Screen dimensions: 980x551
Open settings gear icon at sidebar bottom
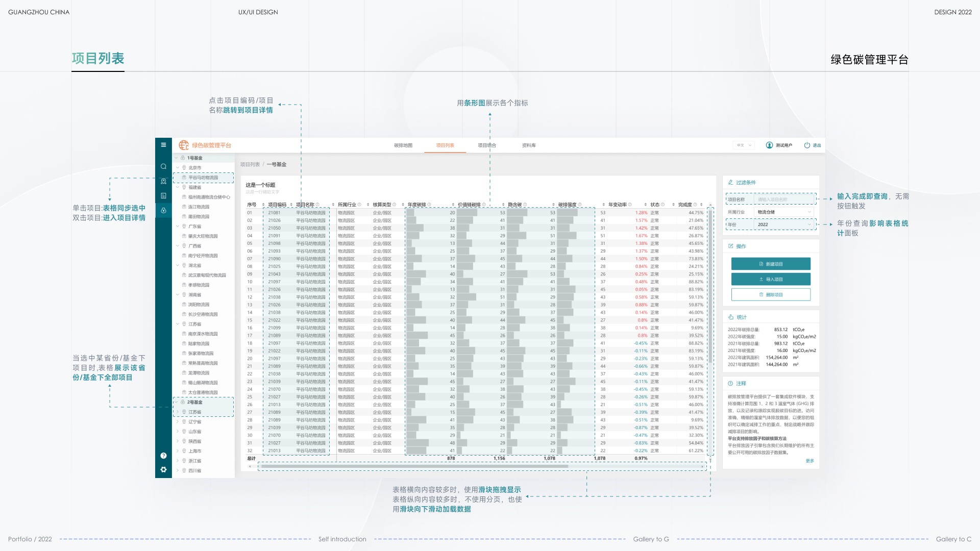[163, 469]
